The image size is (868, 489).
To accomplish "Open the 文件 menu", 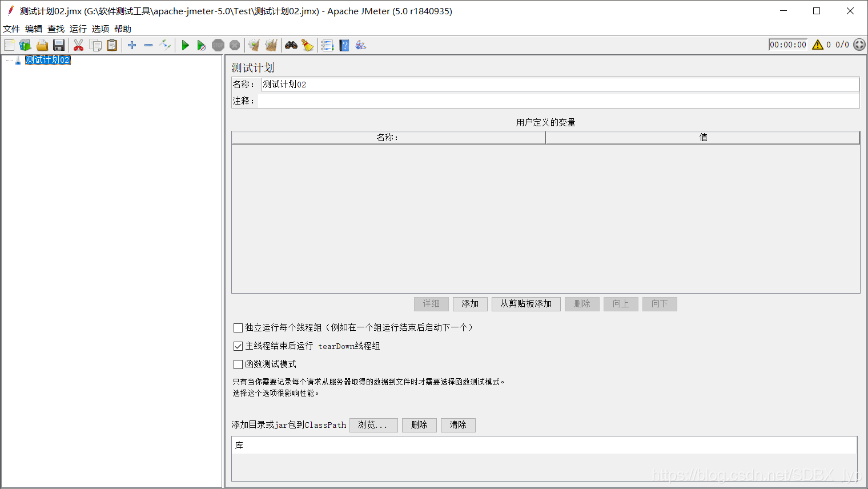I will (11, 29).
